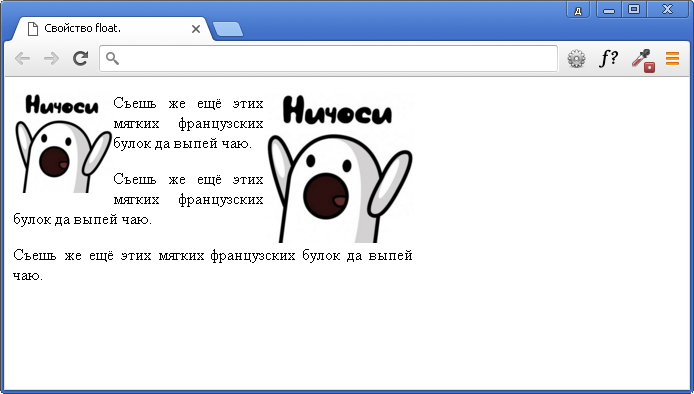This screenshot has width=694, height=394.
Task: Close the 'Свойство float.' tab
Action: click(x=196, y=29)
